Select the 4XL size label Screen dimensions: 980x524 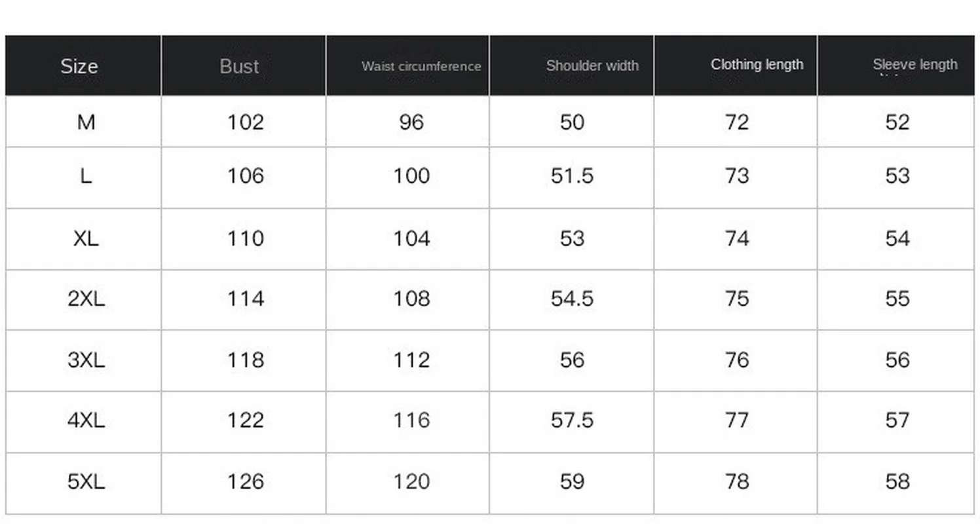tap(86, 420)
